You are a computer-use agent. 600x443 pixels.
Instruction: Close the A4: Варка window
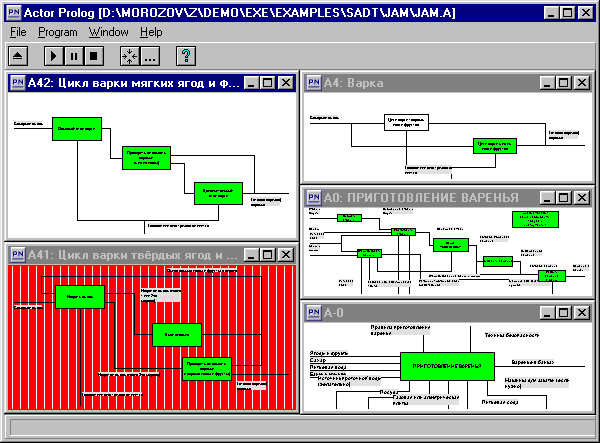pyautogui.click(x=582, y=83)
